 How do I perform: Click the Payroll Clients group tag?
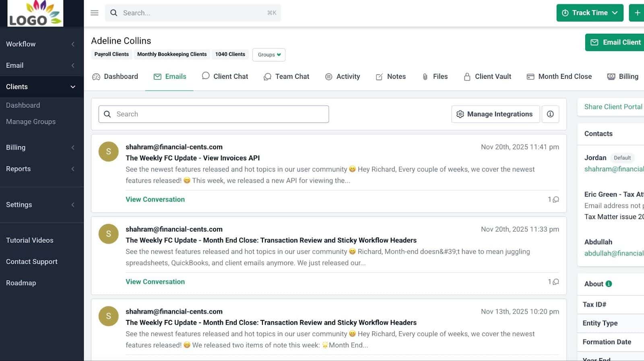pyautogui.click(x=111, y=54)
